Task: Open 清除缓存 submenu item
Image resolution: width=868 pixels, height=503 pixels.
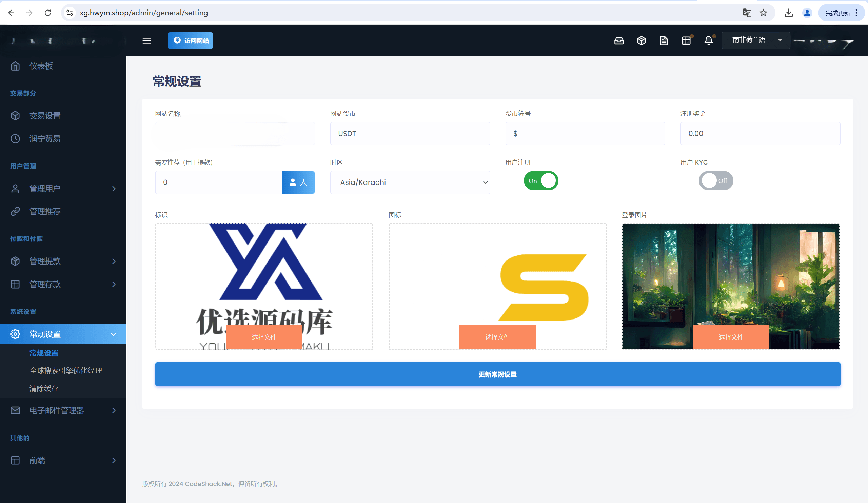Action: pyautogui.click(x=44, y=388)
